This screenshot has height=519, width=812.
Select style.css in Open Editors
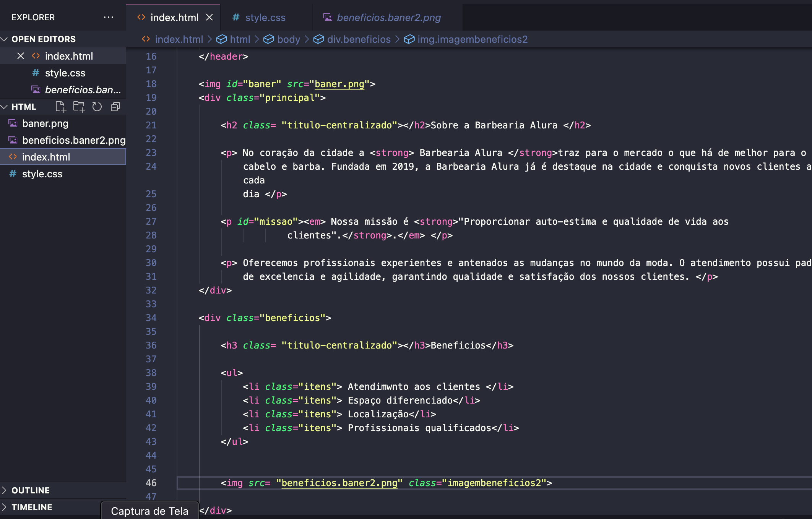click(63, 73)
